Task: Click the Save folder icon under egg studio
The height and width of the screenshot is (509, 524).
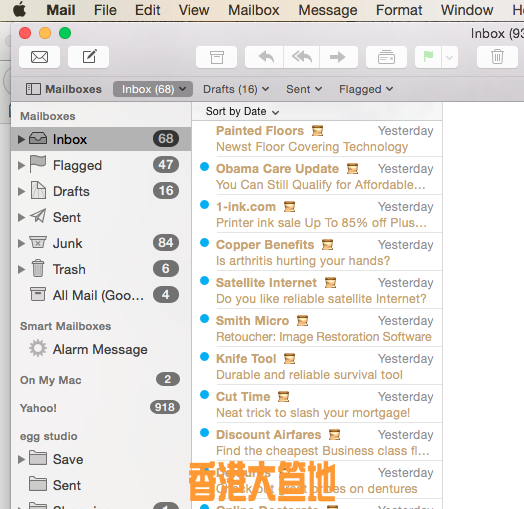Action: pyautogui.click(x=38, y=458)
